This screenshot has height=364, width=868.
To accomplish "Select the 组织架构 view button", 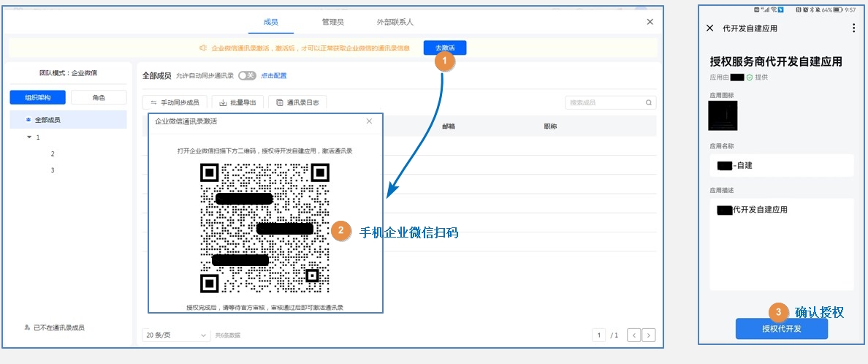I will coord(38,98).
